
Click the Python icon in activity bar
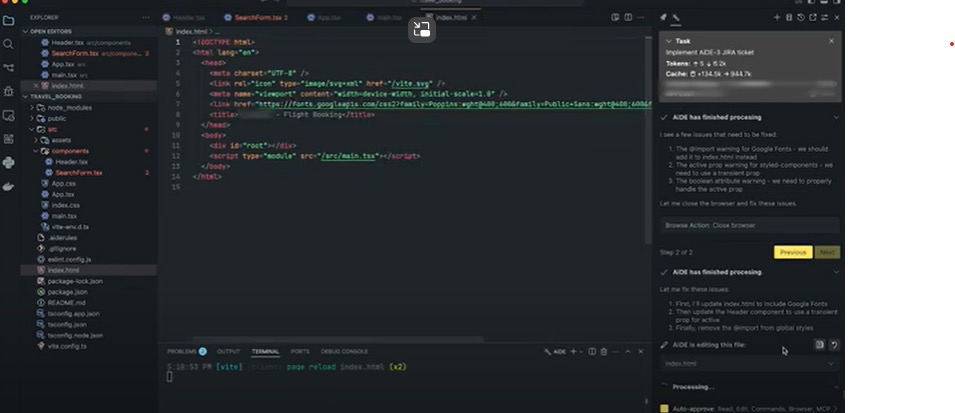9,162
